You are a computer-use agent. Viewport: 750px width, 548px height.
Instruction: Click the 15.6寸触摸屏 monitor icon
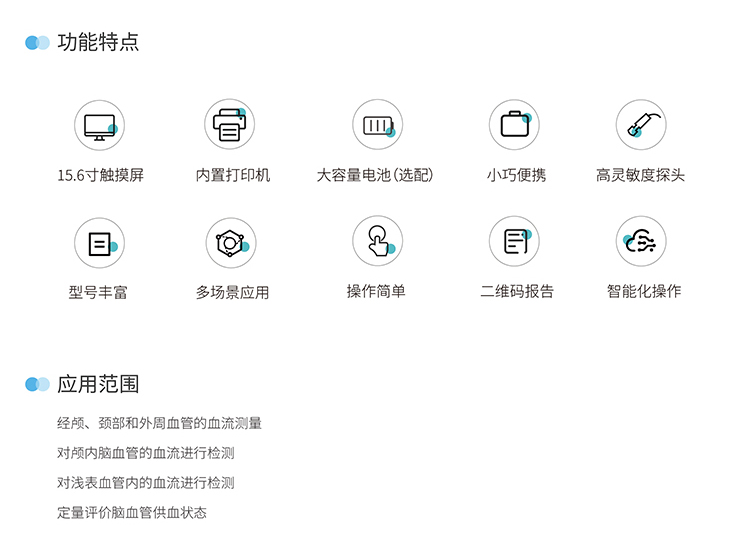tap(99, 126)
